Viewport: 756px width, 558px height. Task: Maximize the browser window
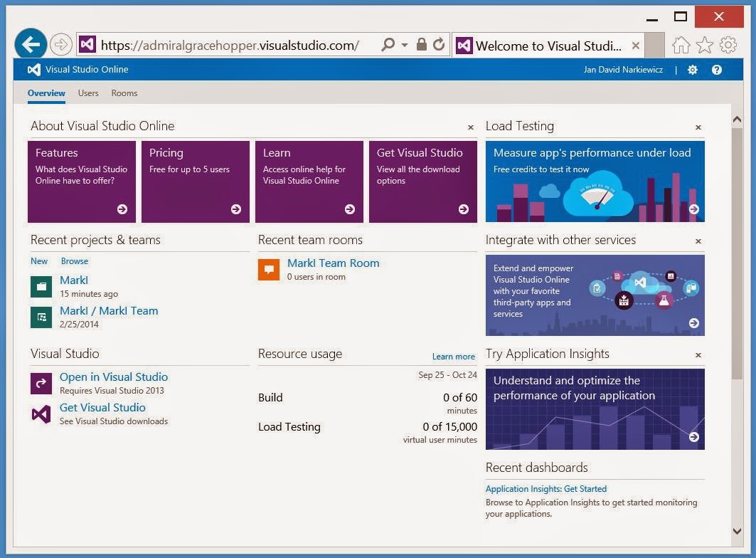pyautogui.click(x=681, y=17)
